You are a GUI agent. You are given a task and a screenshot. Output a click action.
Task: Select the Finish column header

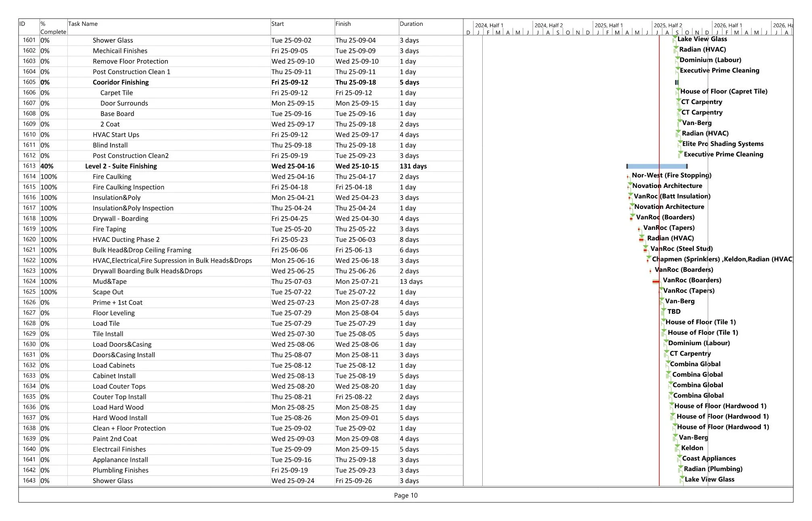pos(343,24)
